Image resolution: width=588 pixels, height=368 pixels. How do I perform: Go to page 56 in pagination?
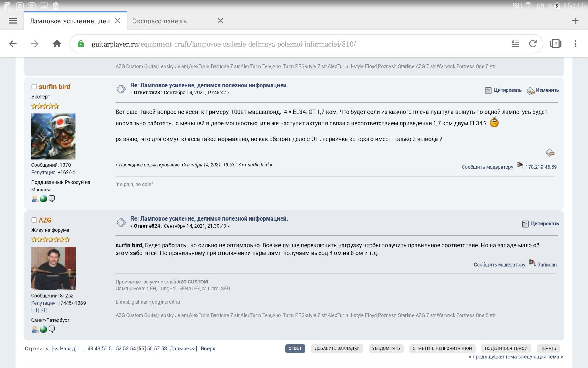pyautogui.click(x=150, y=348)
